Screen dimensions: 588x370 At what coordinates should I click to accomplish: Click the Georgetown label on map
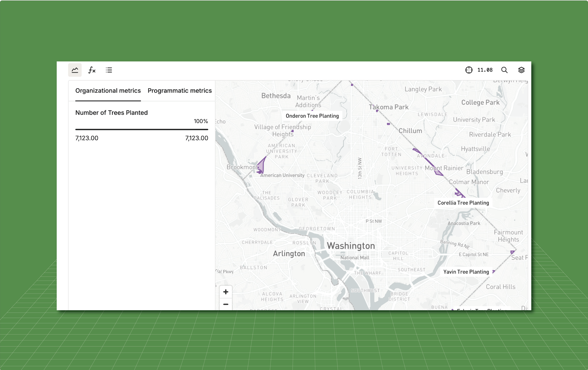coord(317,229)
